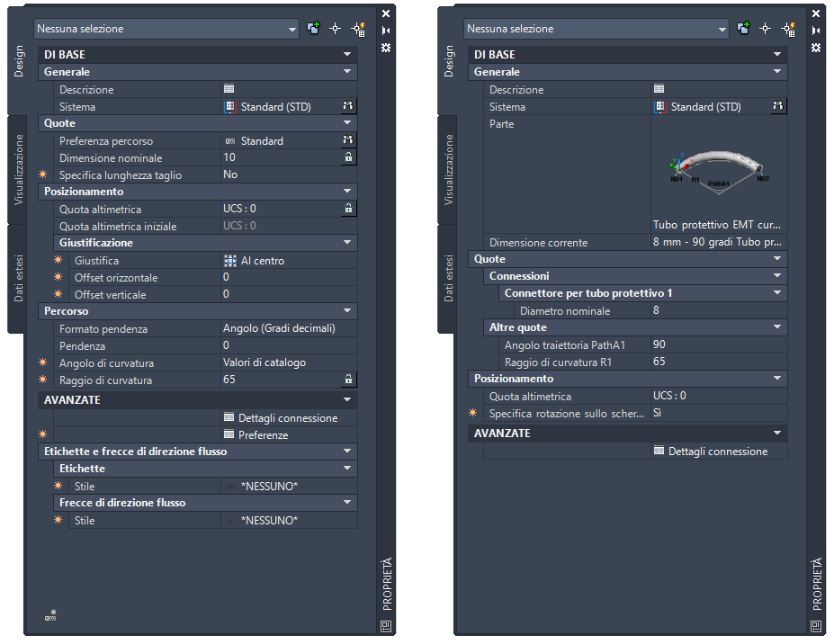Click Select Objects crosshair icon in right palette
Image resolution: width=834 pixels, height=644 pixels.
pos(765,29)
